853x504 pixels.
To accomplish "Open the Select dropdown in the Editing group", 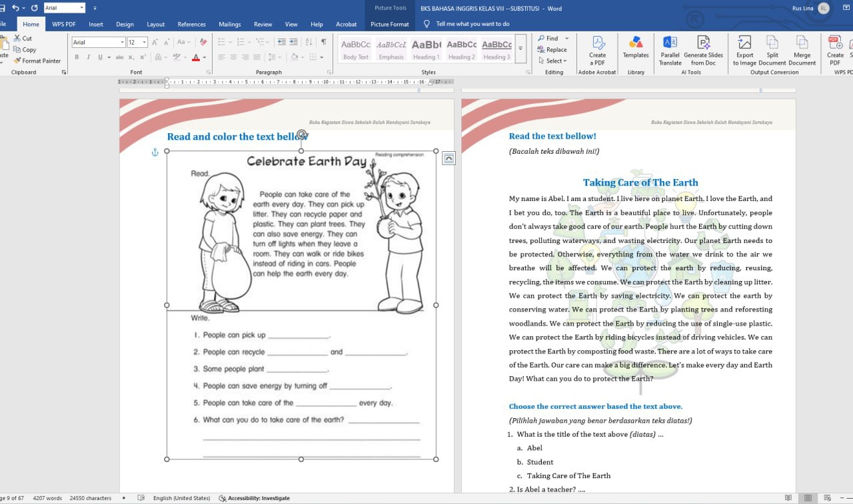I will [552, 61].
